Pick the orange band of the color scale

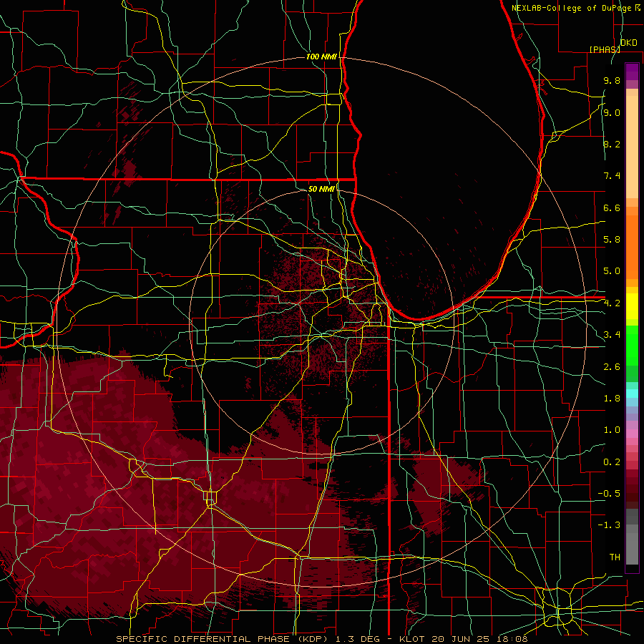[x=632, y=246]
